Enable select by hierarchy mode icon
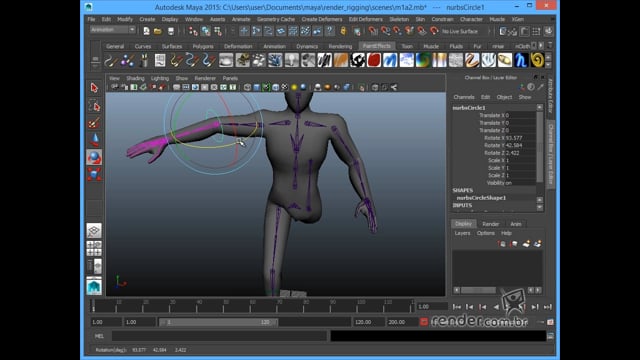Viewport: 640px width, 360px height. click(x=193, y=31)
